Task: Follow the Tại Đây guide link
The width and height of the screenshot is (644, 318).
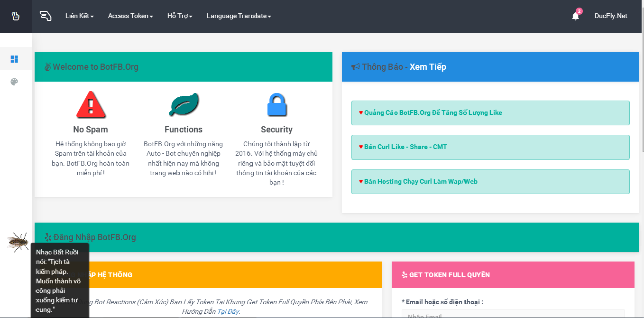Action: tap(228, 312)
